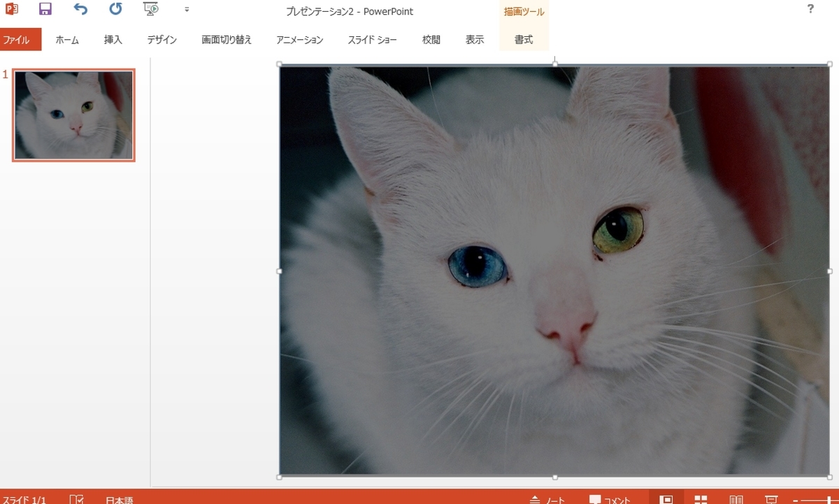The width and height of the screenshot is (839, 504).
Task: Select slide 1 thumbnail in the panel
Action: click(73, 115)
